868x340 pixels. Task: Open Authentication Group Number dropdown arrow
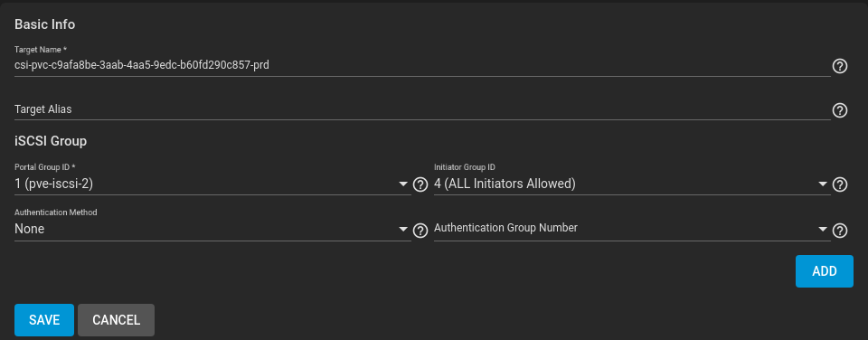click(x=823, y=230)
